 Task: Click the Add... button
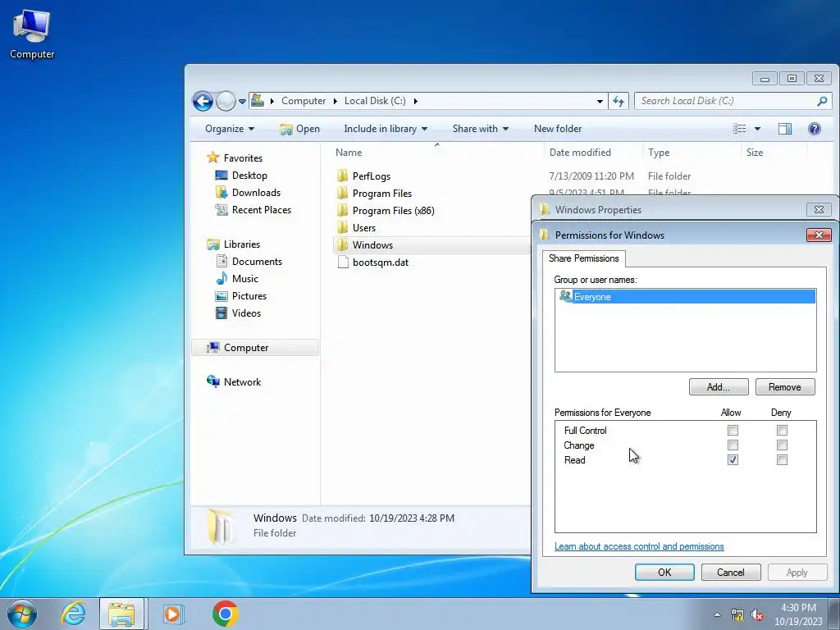tap(719, 387)
